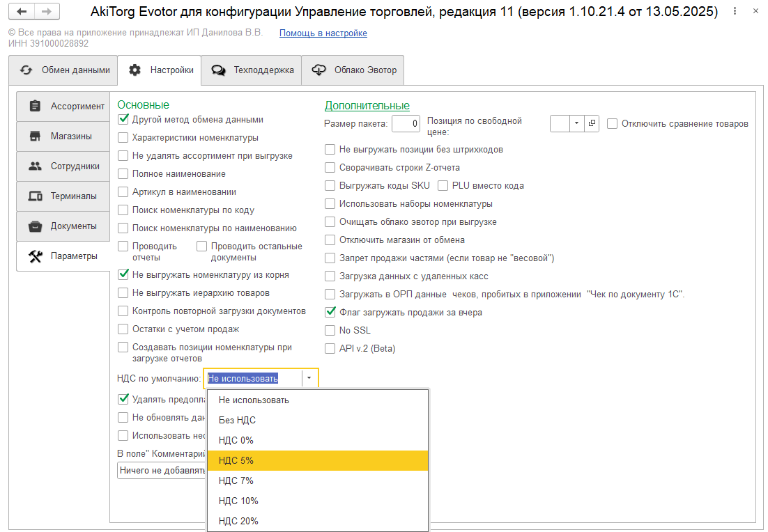Enable Полное наименование checkbox
The image size is (768, 532).
coord(123,174)
